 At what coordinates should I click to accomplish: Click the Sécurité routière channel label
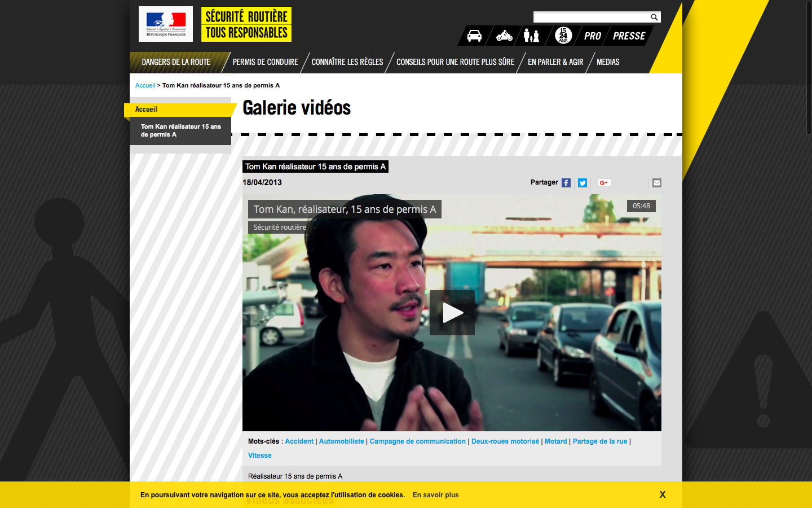280,227
